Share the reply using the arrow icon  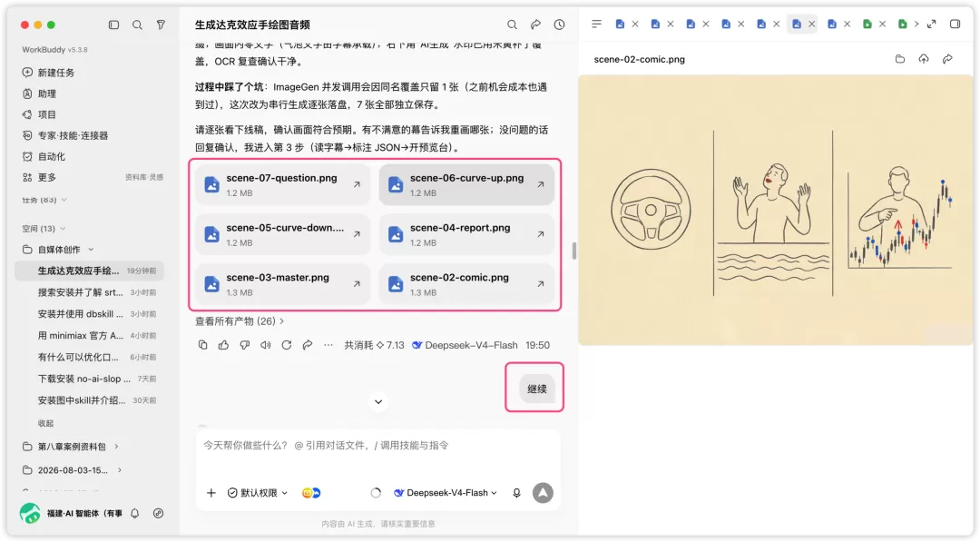pyautogui.click(x=308, y=345)
